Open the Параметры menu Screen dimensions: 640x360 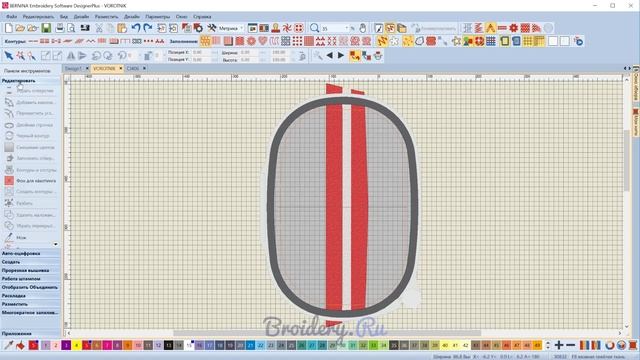pyautogui.click(x=158, y=17)
